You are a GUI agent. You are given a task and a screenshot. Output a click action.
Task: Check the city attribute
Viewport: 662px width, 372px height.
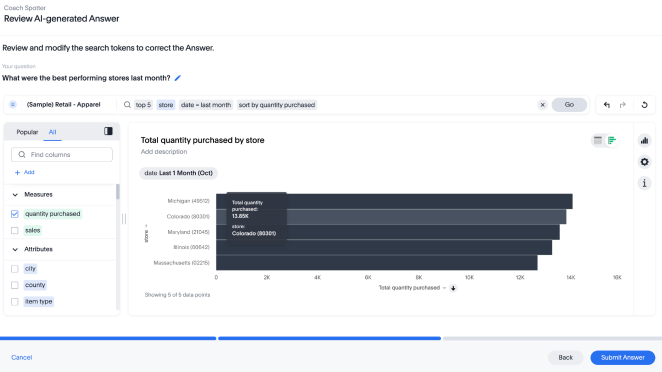[15, 269]
